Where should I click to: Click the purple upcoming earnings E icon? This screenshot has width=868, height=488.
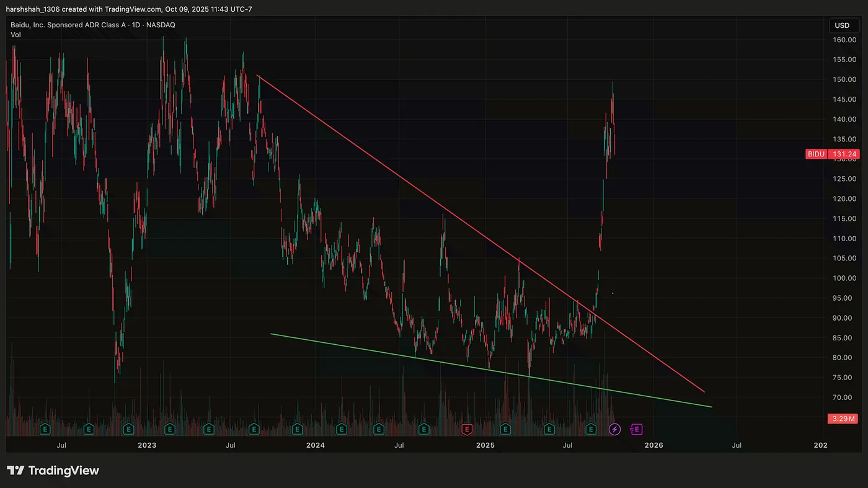click(x=636, y=428)
